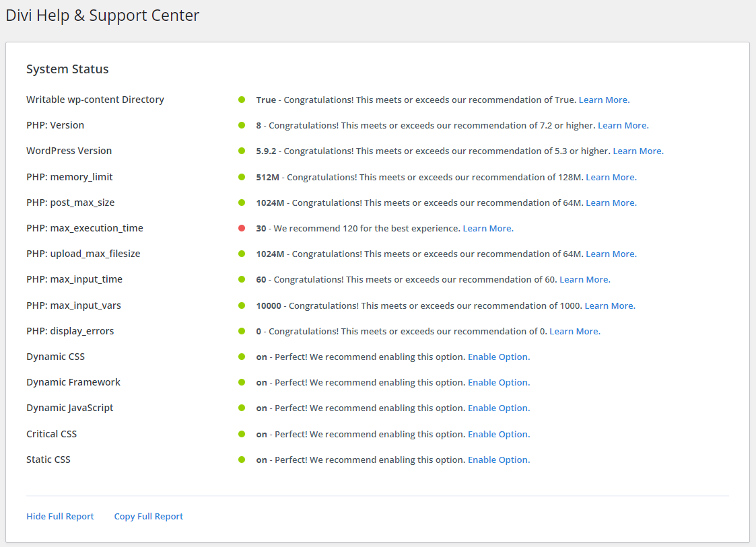Viewport: 756px width, 547px height.
Task: Click green status dot for Critical CSS
Action: click(242, 434)
